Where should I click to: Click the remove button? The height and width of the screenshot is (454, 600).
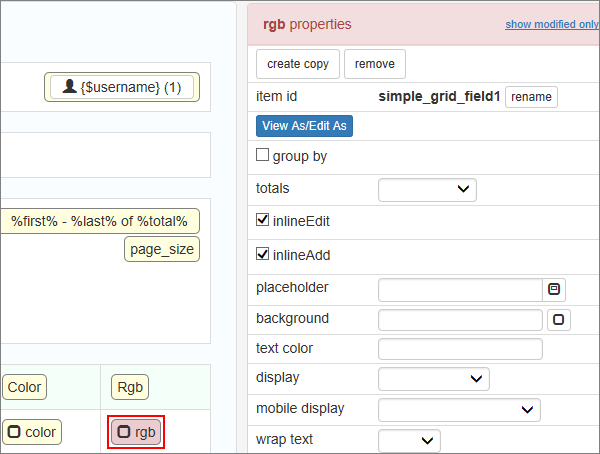click(x=375, y=64)
